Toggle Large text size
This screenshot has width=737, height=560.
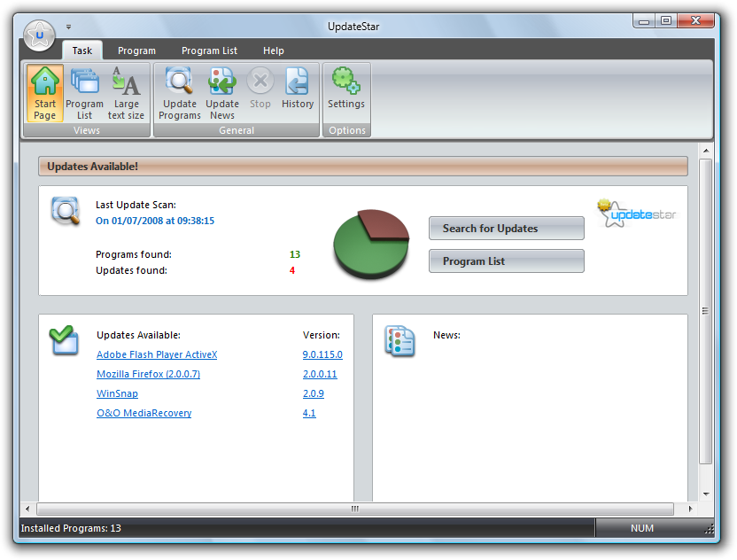point(126,93)
